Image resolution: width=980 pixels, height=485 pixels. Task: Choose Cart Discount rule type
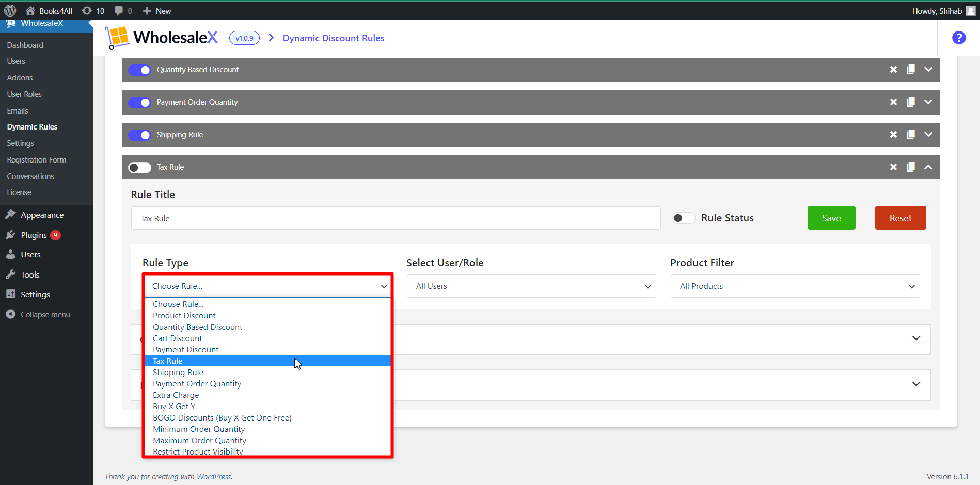(x=267, y=338)
